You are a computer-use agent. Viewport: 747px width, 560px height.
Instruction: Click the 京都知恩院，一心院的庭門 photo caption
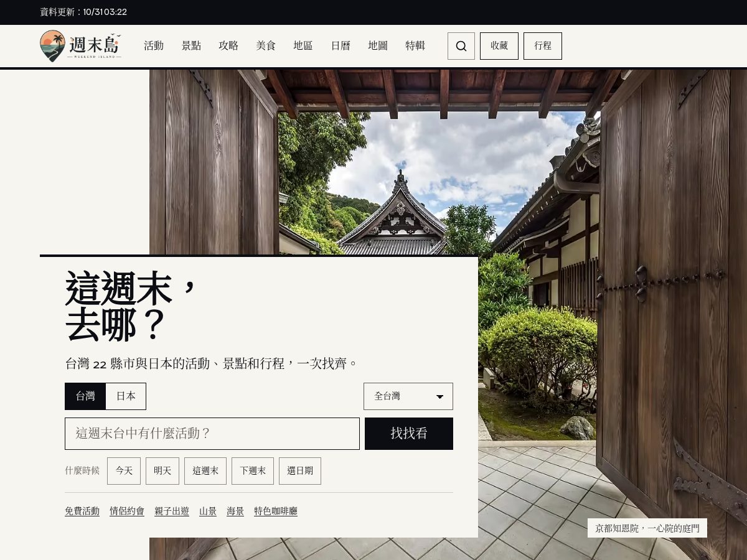pyautogui.click(x=647, y=528)
